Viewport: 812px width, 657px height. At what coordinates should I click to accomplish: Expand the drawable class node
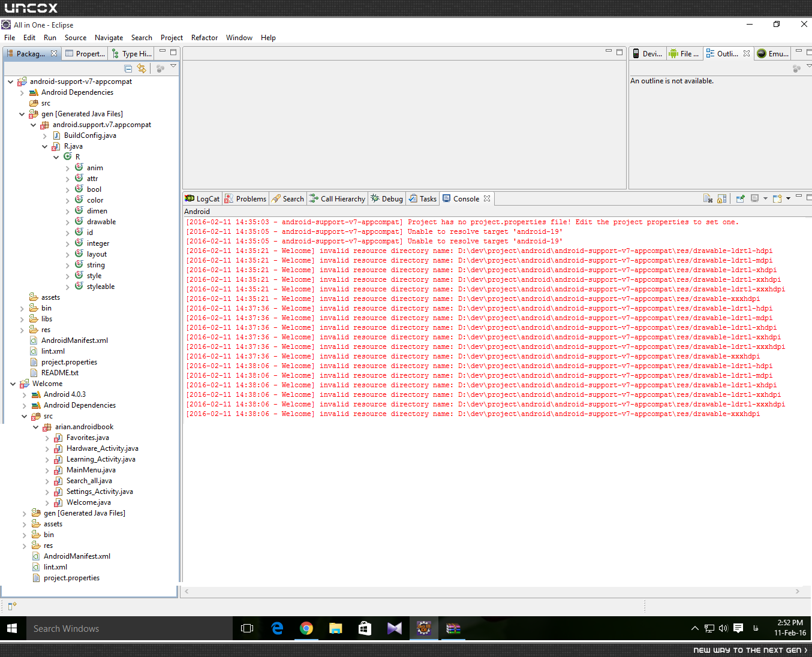(x=68, y=222)
